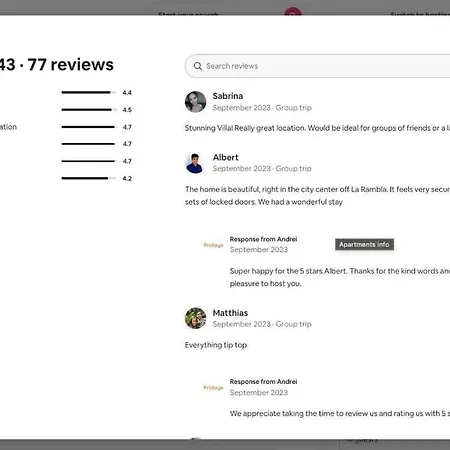Click the Albert reviewer name
The width and height of the screenshot is (450, 450).
click(x=226, y=157)
